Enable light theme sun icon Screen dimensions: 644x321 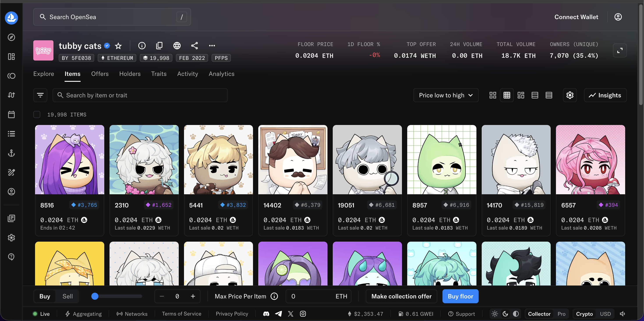point(495,314)
